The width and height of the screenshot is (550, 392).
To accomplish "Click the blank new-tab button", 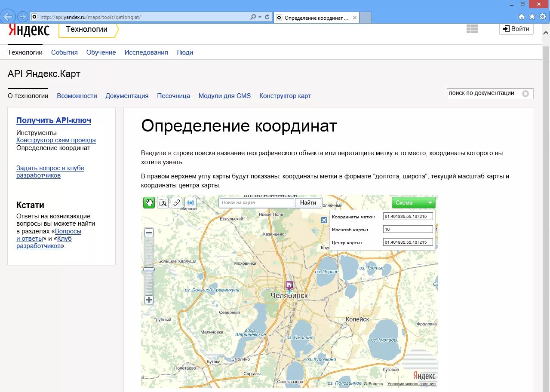I will pyautogui.click(x=366, y=18).
